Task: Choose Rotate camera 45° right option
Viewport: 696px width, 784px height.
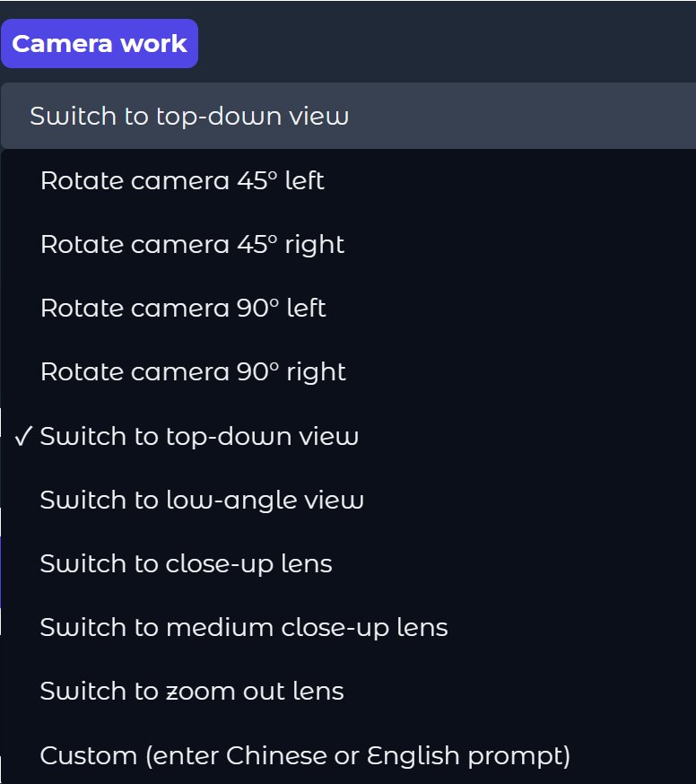Action: [192, 245]
